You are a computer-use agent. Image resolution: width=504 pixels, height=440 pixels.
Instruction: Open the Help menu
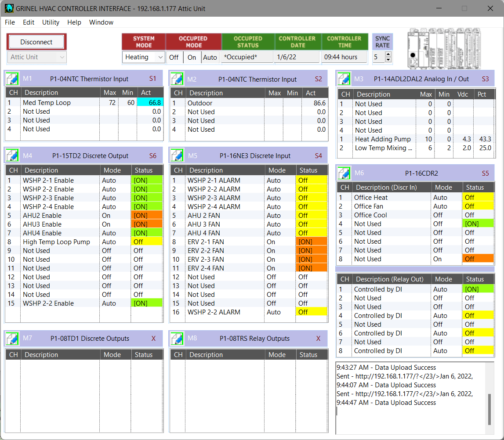tap(74, 22)
